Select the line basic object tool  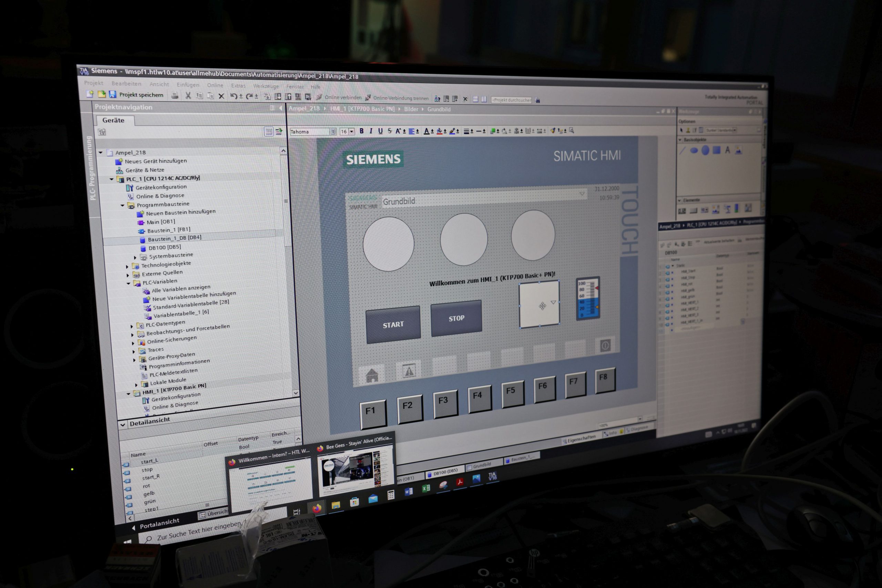pyautogui.click(x=683, y=151)
